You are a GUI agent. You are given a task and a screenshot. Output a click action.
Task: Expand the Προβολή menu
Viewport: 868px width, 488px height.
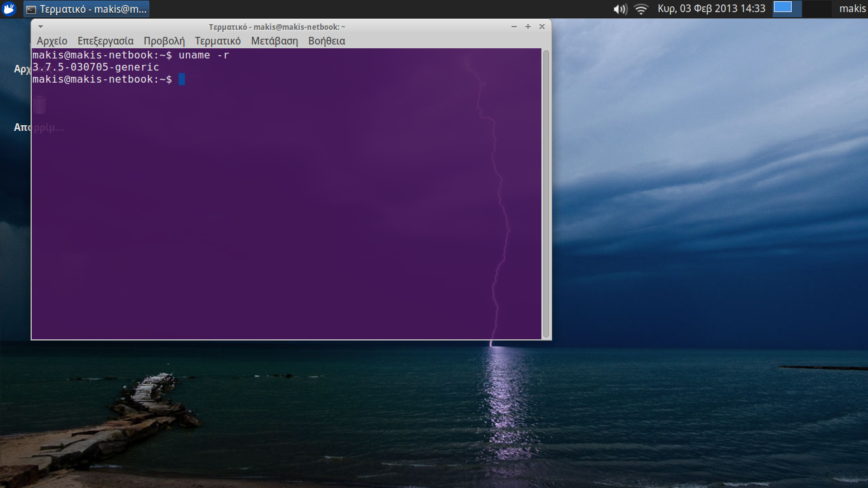(x=164, y=41)
